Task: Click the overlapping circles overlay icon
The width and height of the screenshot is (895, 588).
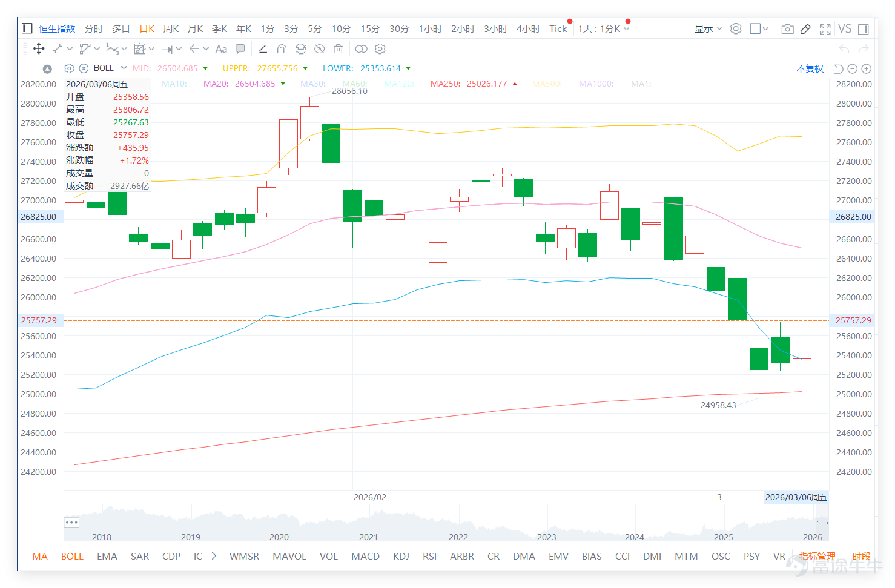Action: point(362,49)
